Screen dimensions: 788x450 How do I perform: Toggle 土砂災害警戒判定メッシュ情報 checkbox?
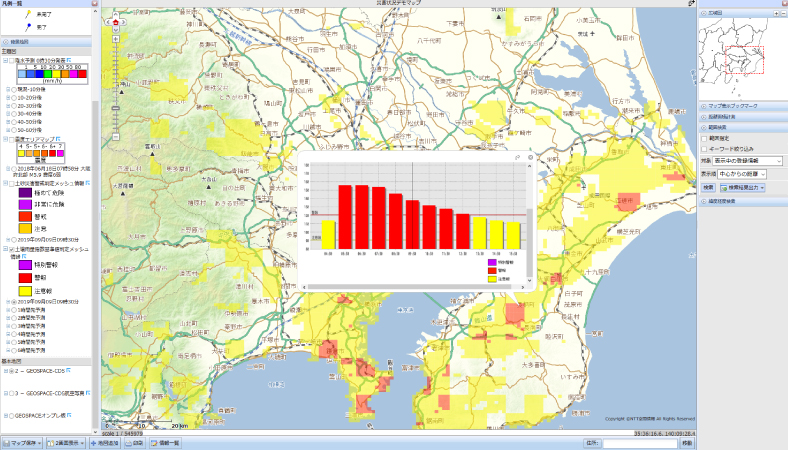point(12,184)
